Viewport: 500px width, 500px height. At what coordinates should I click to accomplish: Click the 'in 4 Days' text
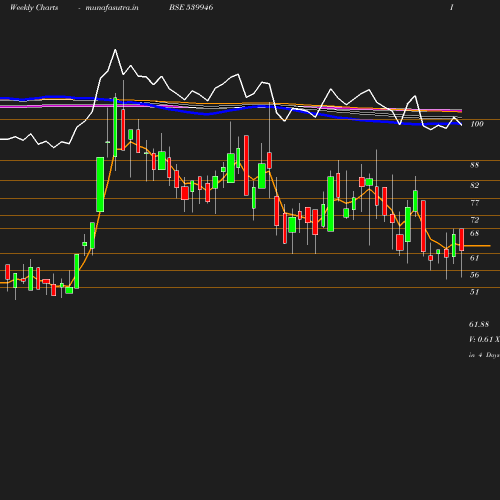[x=484, y=355]
